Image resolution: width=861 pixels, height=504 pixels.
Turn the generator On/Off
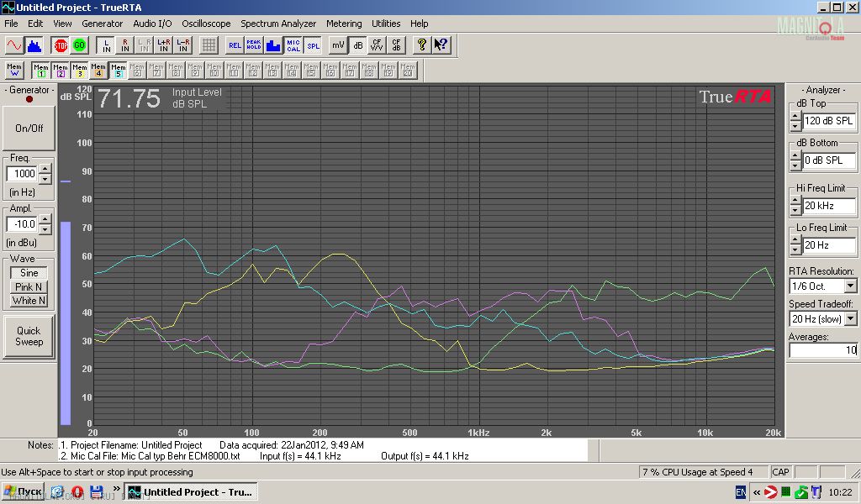(29, 128)
